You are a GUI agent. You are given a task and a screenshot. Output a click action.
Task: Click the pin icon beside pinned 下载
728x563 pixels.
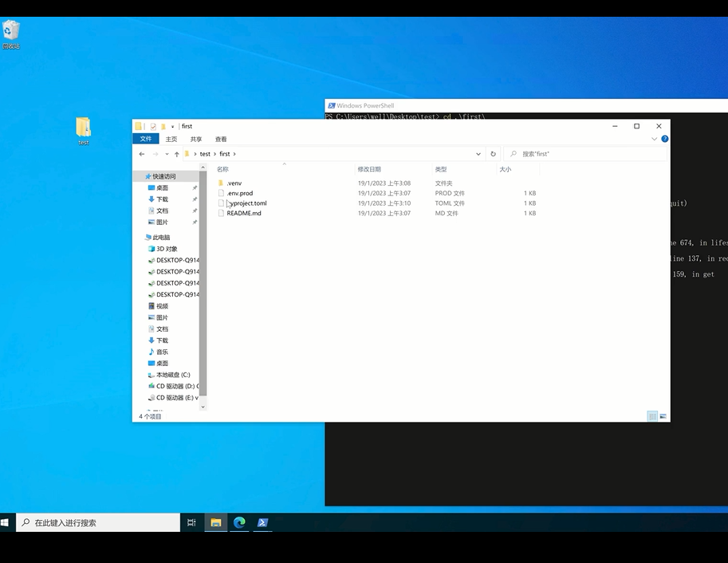click(x=195, y=199)
